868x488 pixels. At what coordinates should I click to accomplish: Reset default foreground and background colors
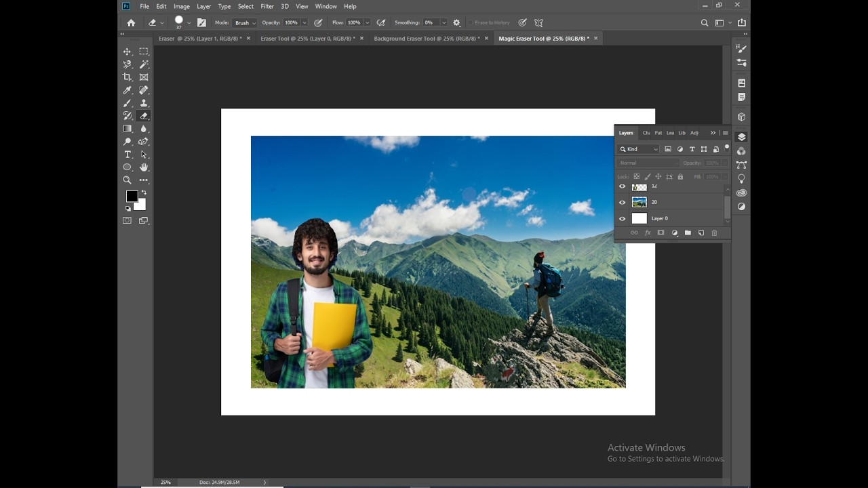128,208
